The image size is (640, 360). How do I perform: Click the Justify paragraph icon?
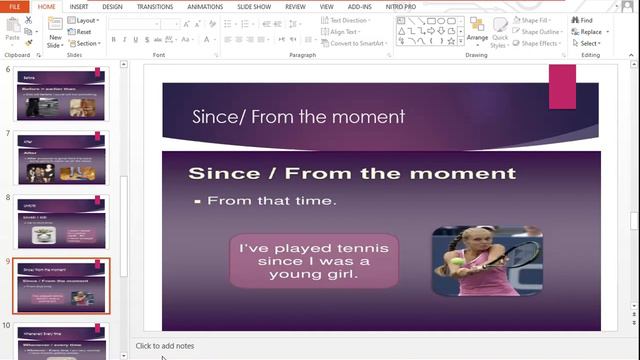(x=261, y=40)
